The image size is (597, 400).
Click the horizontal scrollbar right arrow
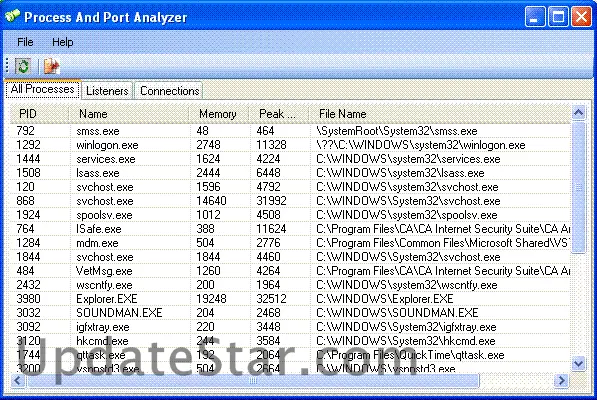tap(561, 380)
